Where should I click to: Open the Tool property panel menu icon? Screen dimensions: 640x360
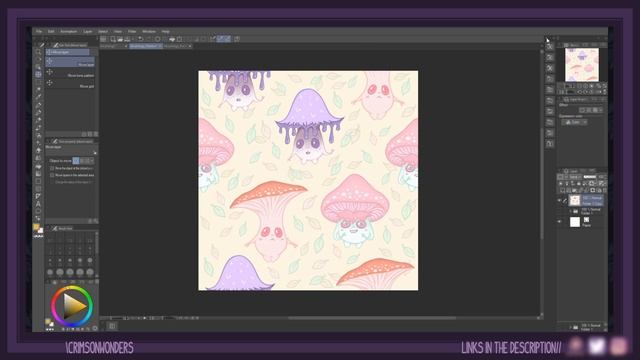(x=48, y=141)
